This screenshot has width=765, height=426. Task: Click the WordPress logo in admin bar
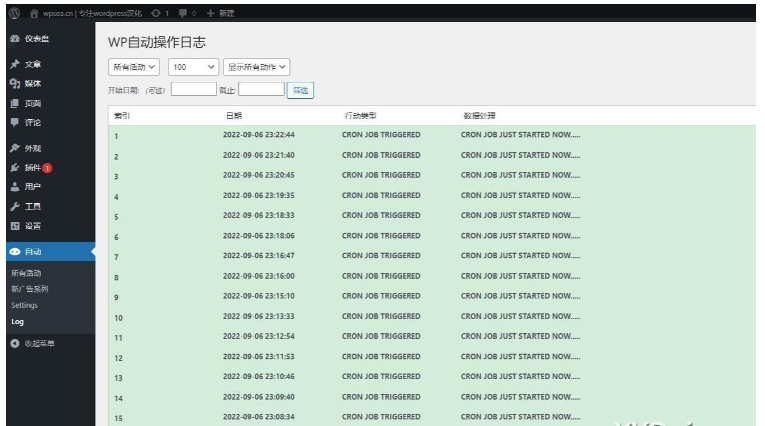click(11, 11)
